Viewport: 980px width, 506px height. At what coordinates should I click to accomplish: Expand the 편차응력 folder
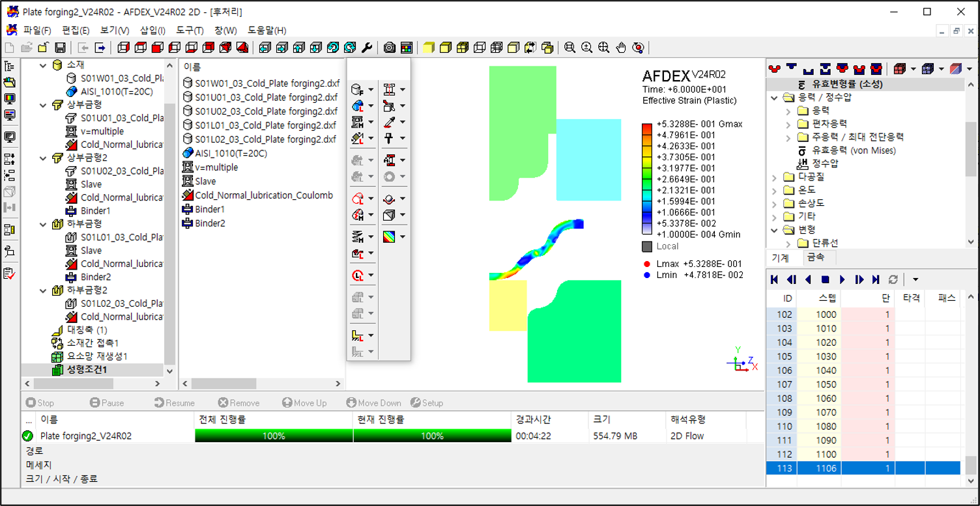788,124
